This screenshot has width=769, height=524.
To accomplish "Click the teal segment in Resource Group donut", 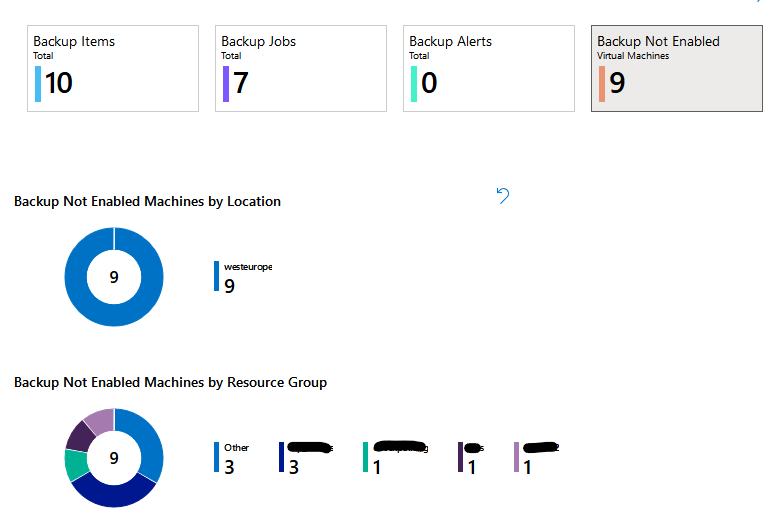I will pos(74,465).
